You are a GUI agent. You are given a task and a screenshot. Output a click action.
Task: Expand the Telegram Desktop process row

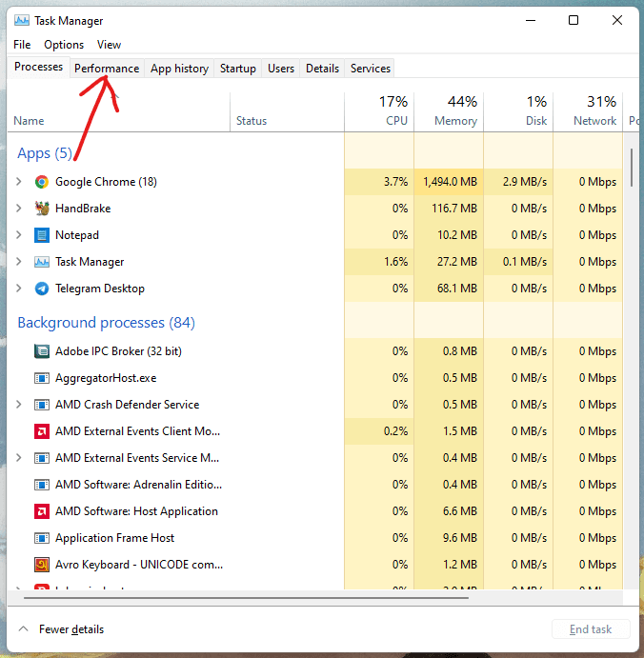coord(18,289)
